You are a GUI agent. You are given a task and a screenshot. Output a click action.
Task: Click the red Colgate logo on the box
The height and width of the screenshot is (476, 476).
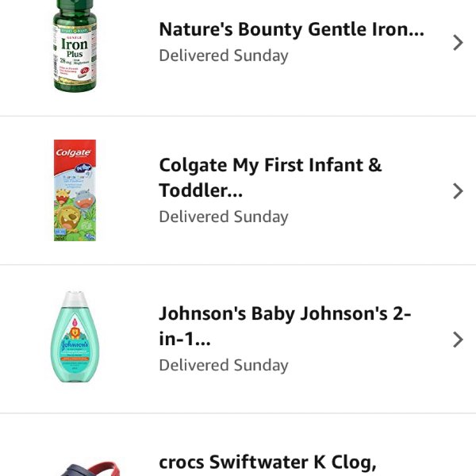(73, 152)
